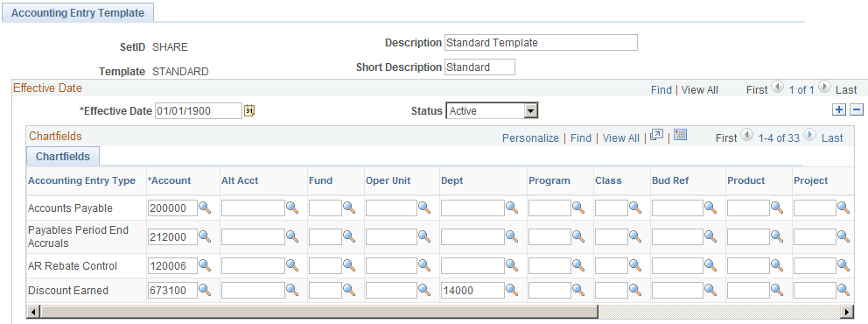The height and width of the screenshot is (324, 868).
Task: Look up Oper Unit for Payables Period End Accruals
Action: 424,236
